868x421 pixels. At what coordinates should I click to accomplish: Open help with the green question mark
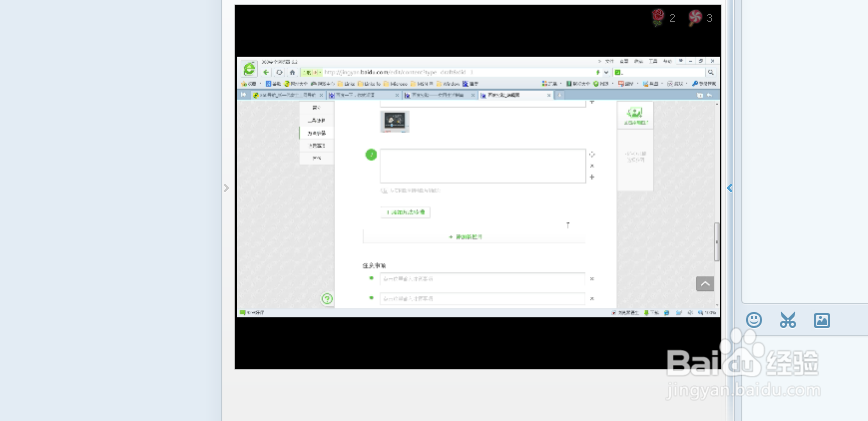click(327, 299)
